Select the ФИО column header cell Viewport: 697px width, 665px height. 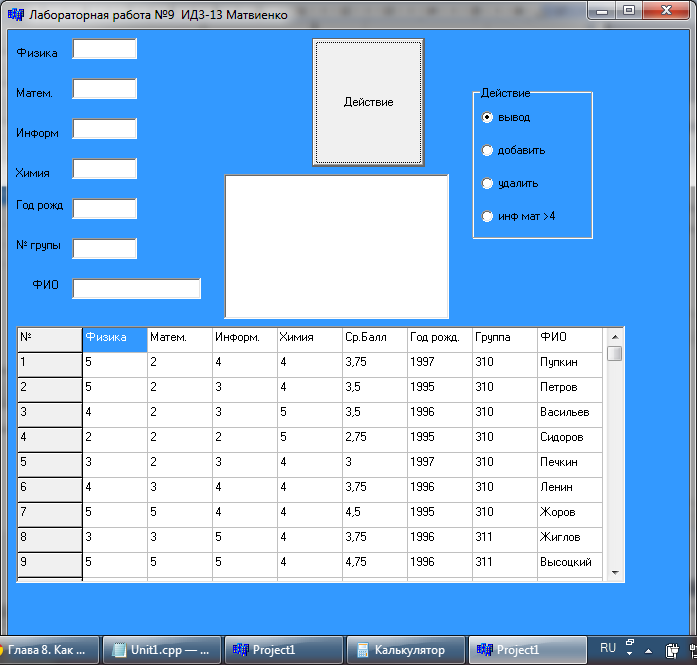569,340
